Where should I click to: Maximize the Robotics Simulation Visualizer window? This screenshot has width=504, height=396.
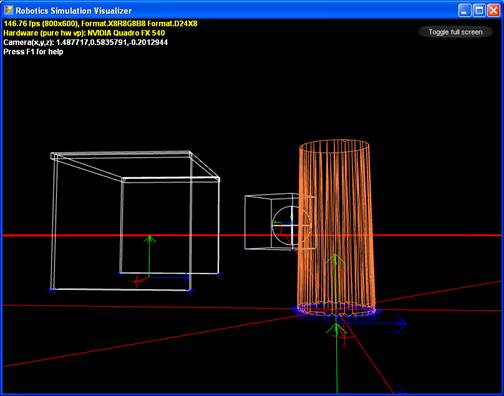pyautogui.click(x=479, y=10)
